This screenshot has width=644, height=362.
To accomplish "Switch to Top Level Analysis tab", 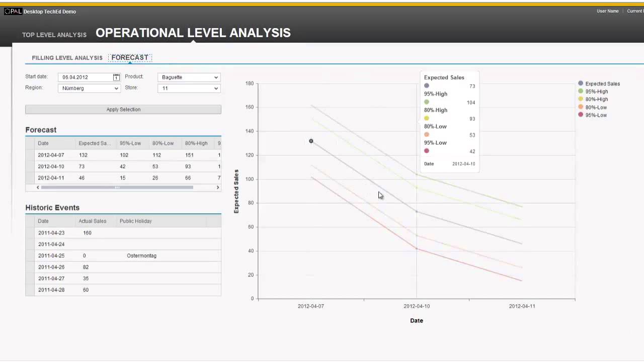I will tap(54, 35).
